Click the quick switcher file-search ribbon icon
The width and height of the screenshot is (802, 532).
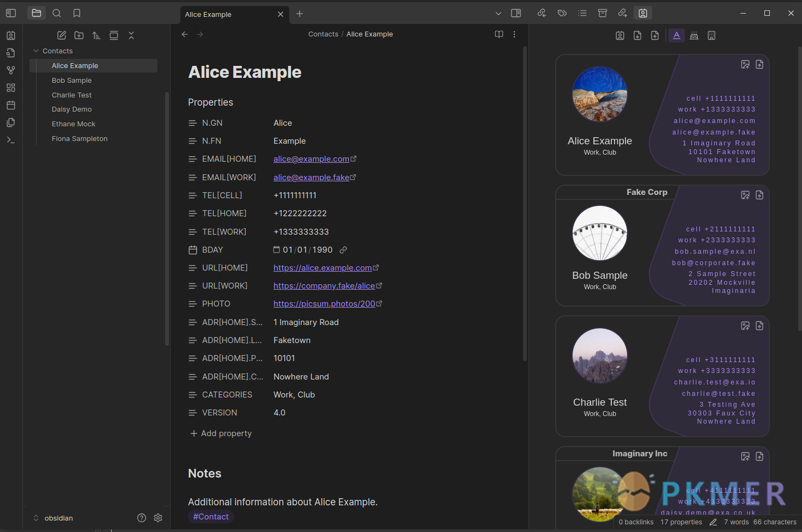point(11,53)
